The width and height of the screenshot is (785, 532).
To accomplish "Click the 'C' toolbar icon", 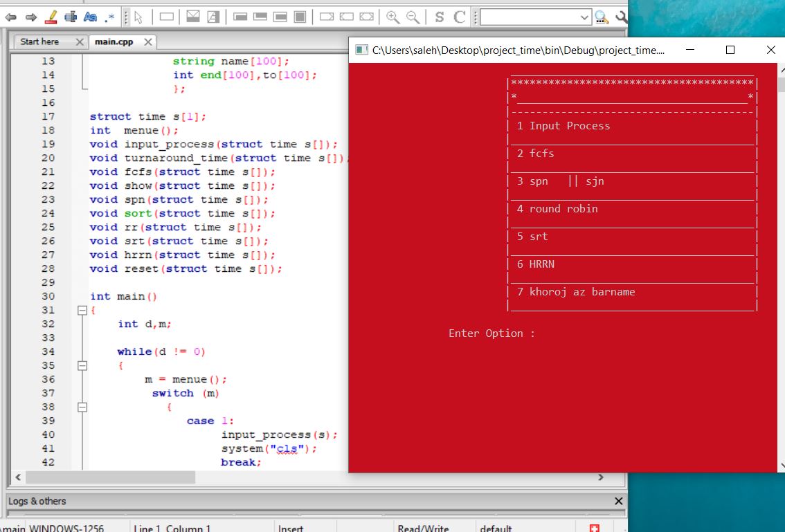I will 460,16.
